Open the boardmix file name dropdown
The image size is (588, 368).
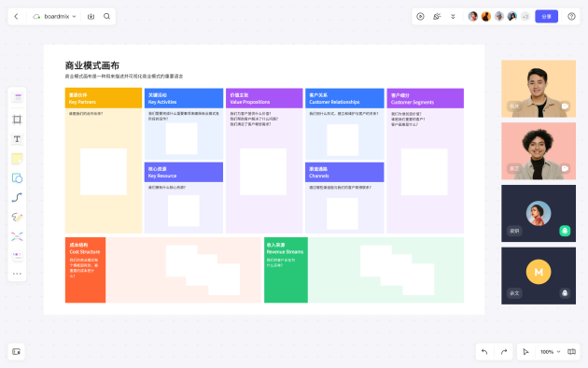(55, 17)
